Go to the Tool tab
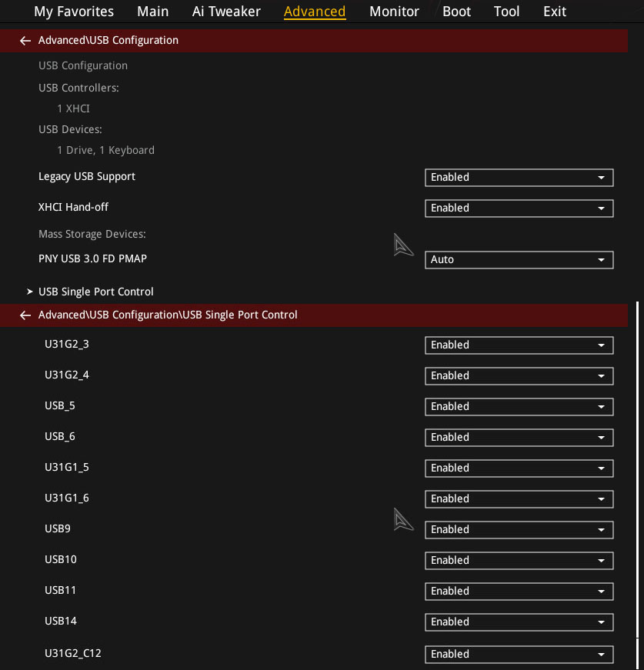The height and width of the screenshot is (670, 644). tap(506, 12)
